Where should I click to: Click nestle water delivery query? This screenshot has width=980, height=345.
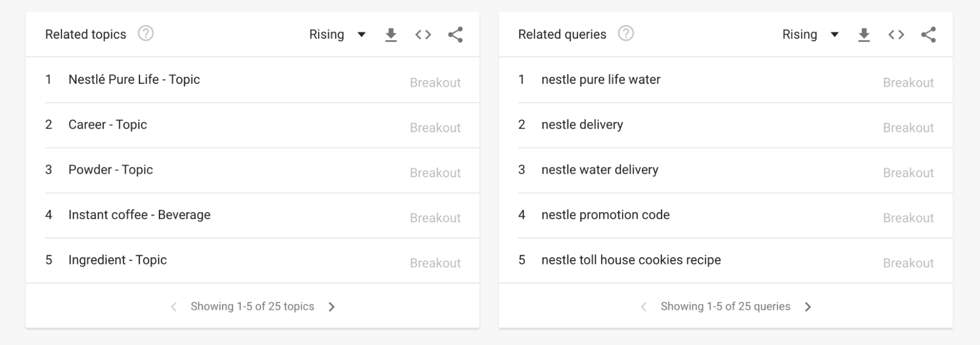coord(600,170)
